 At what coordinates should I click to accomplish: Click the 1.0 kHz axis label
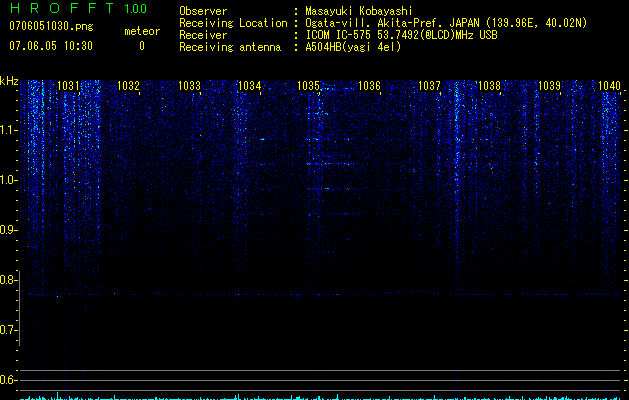(x=8, y=180)
